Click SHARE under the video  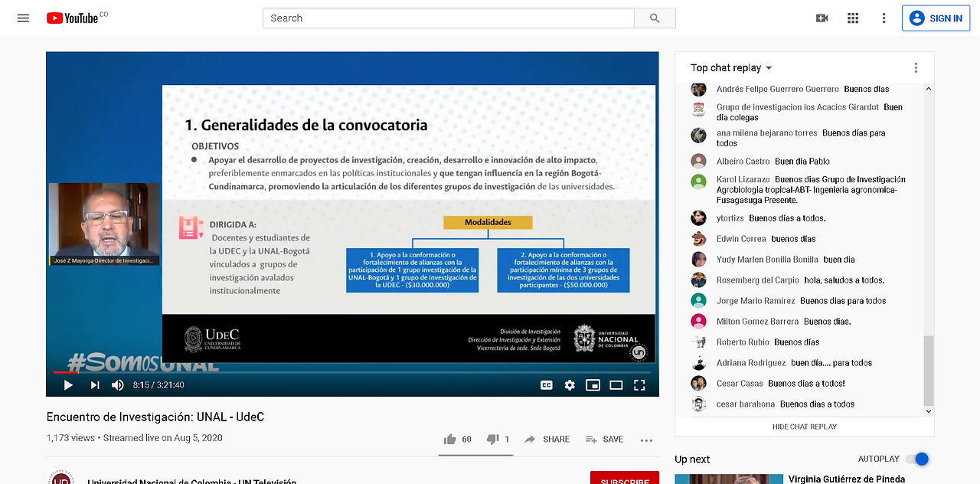547,440
